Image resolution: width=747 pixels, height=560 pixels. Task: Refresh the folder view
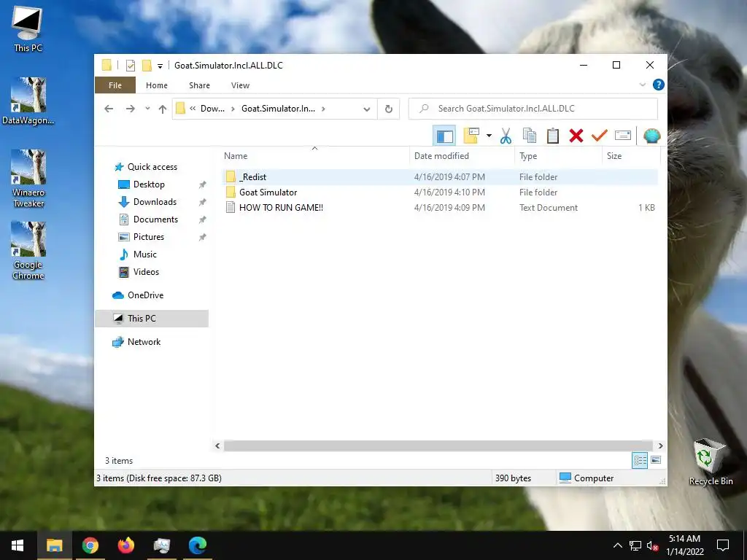coord(389,109)
